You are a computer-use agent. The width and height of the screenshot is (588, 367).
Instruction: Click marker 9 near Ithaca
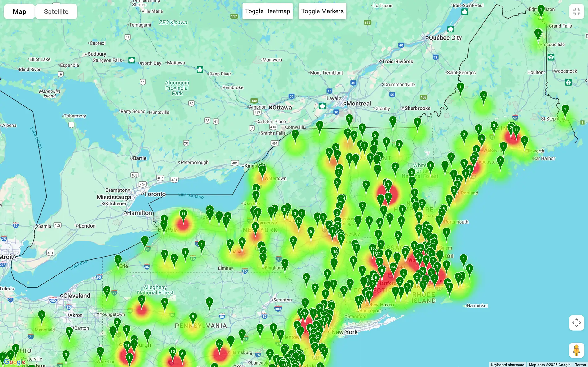(x=242, y=244)
